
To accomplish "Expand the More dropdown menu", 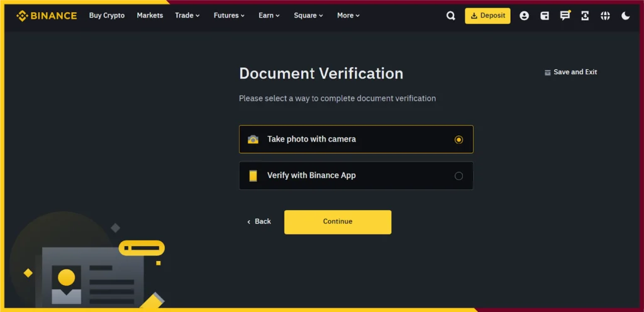I will pyautogui.click(x=348, y=16).
